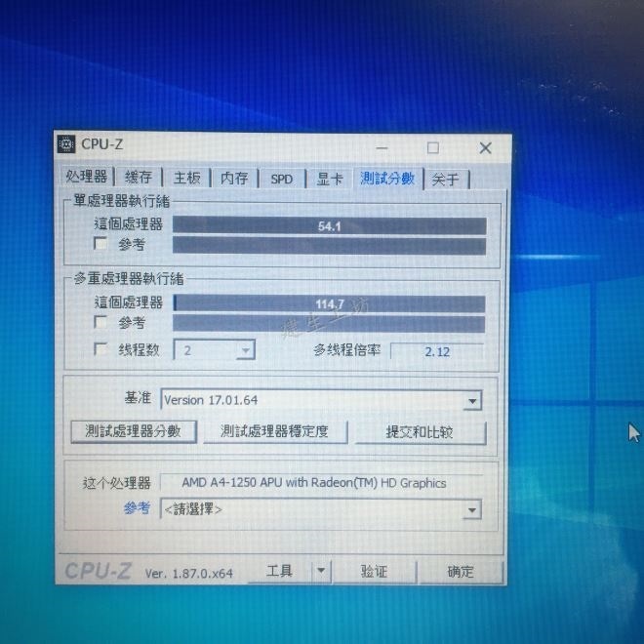Click the CPU-Z title bar app icon
This screenshot has height=644, width=644.
coord(66,144)
